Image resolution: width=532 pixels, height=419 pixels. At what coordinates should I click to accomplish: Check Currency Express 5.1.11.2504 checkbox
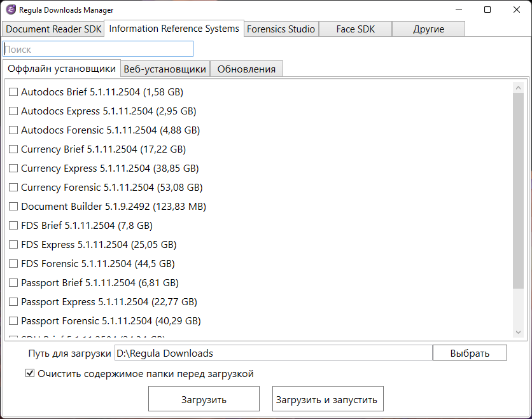click(13, 168)
